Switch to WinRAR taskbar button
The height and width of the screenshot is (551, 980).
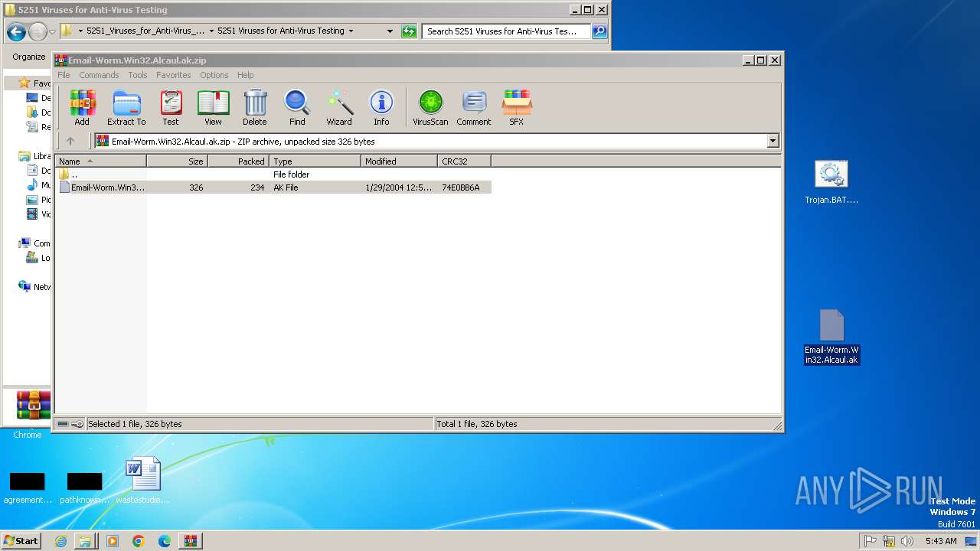[191, 541]
